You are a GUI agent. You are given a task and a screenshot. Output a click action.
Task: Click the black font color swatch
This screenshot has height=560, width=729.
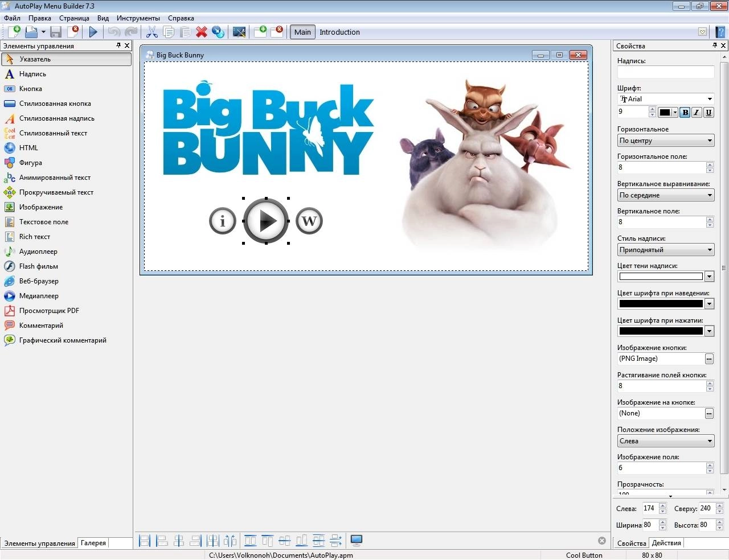pyautogui.click(x=665, y=112)
